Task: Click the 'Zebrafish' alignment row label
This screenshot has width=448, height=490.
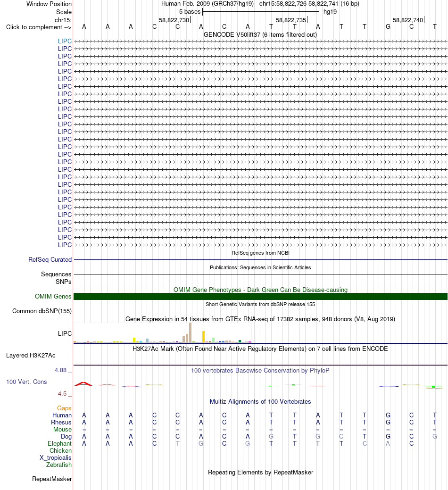Action: (59, 465)
